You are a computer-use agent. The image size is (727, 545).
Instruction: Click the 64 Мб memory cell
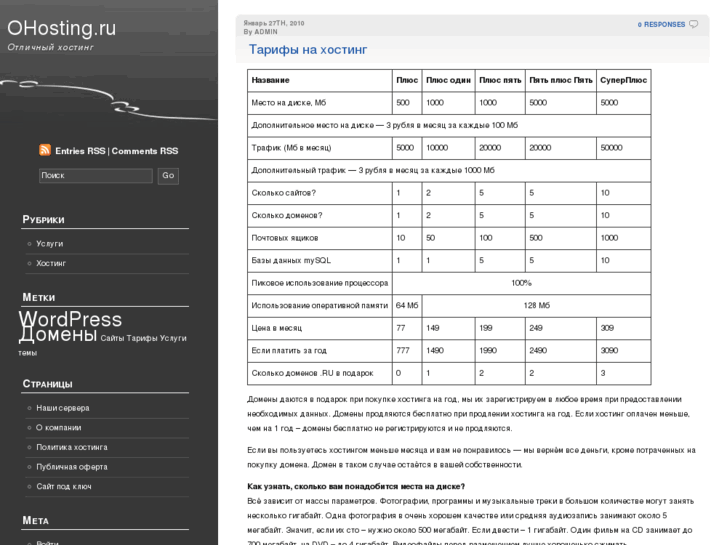click(407, 306)
